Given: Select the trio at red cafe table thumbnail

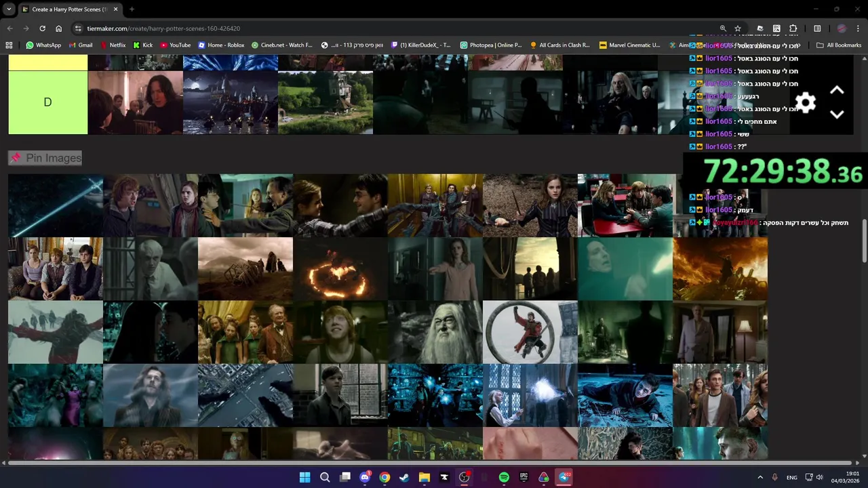Looking at the screenshot, I should [625, 205].
